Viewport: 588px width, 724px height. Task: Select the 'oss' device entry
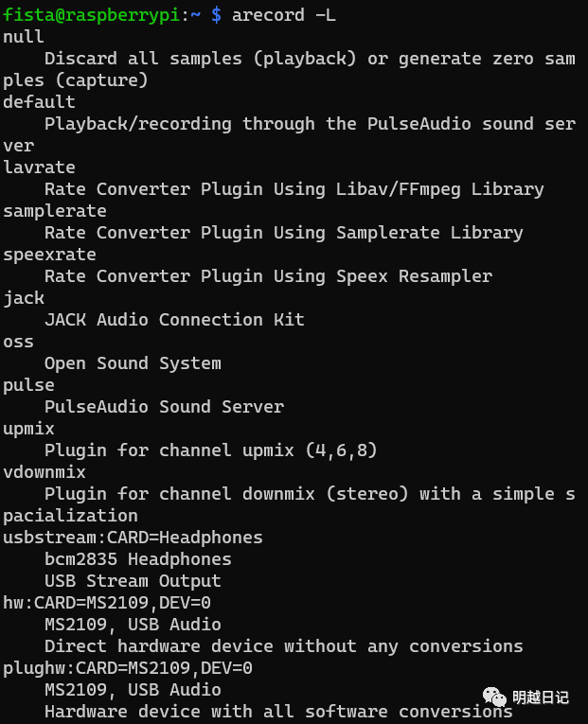[x=18, y=341]
